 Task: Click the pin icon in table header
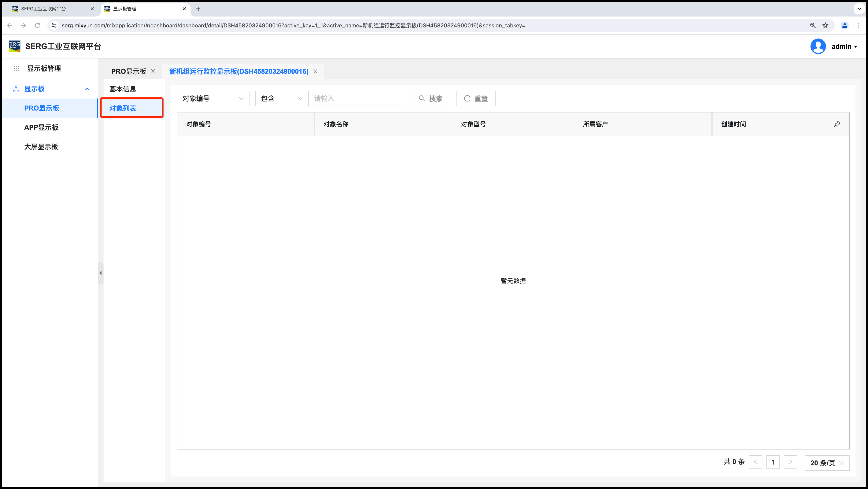coord(837,124)
